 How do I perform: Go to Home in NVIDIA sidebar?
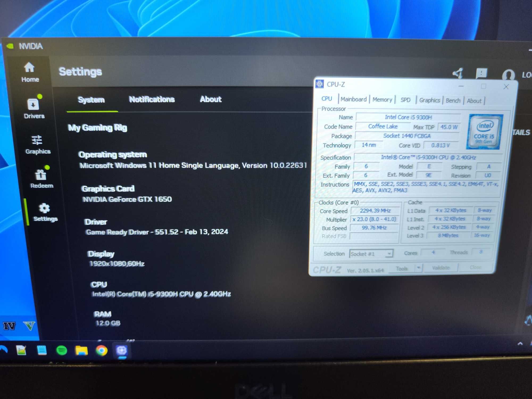coord(30,72)
